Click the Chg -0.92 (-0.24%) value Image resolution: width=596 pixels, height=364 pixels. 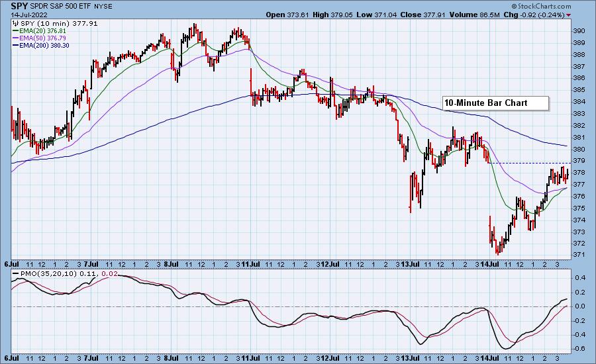pyautogui.click(x=534, y=15)
